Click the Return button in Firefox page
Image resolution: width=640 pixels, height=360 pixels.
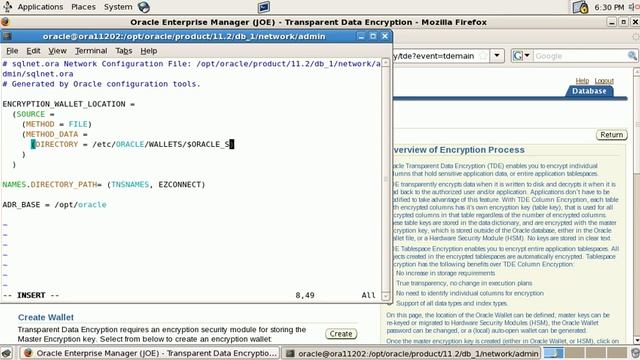point(611,135)
